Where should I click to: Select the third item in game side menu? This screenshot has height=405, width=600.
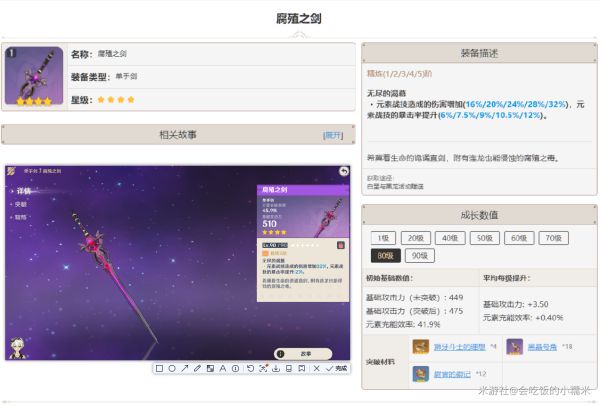click(19, 217)
